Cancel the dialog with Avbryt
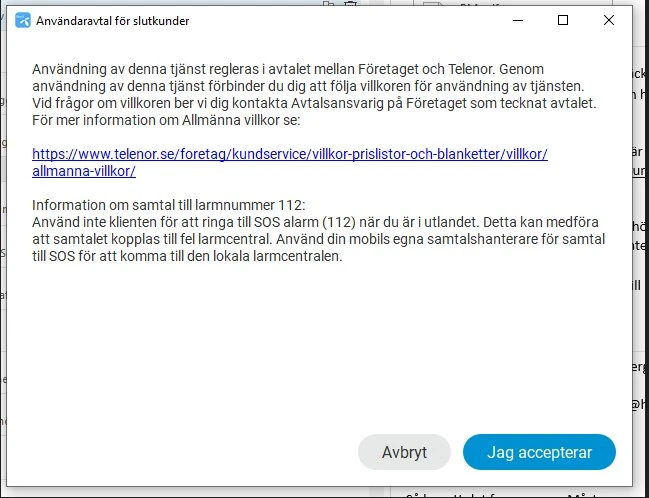 404,452
